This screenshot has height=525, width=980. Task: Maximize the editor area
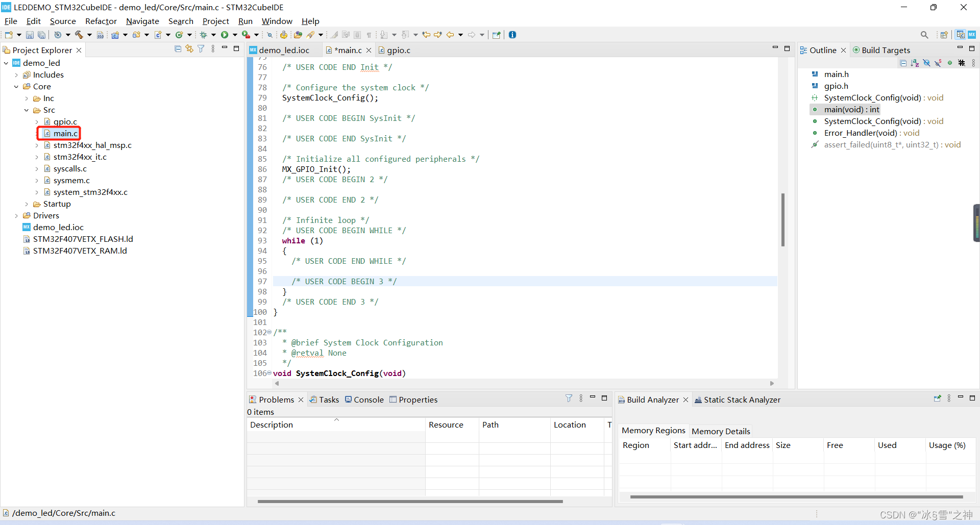(787, 48)
